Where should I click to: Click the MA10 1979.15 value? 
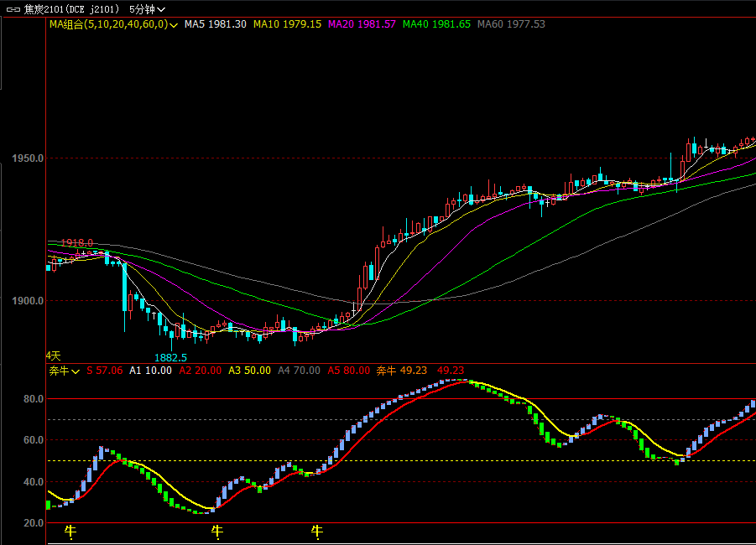tap(287, 24)
